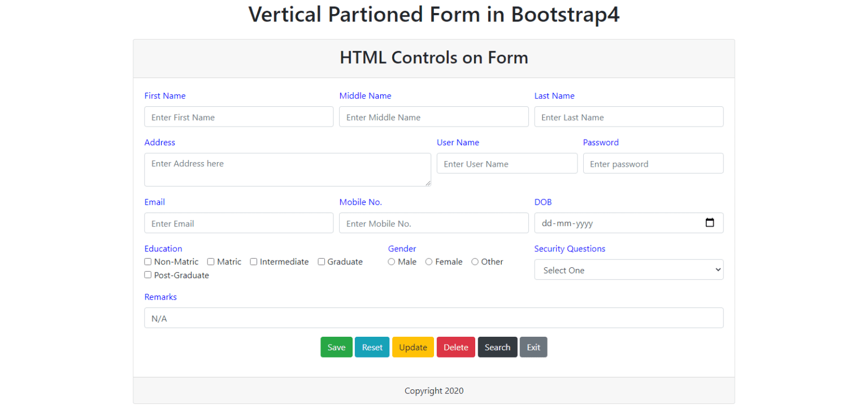The width and height of the screenshot is (868, 417).
Task: Select the Other gender radio
Action: click(475, 262)
